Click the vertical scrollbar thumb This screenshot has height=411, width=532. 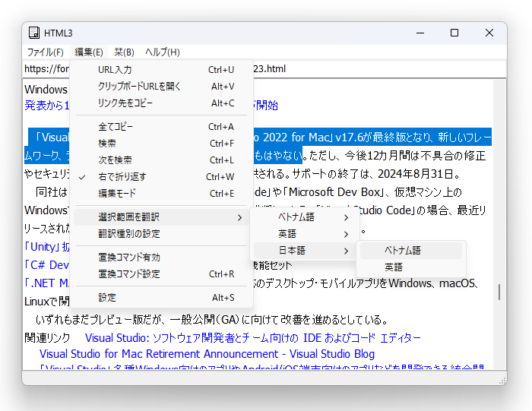pyautogui.click(x=499, y=292)
